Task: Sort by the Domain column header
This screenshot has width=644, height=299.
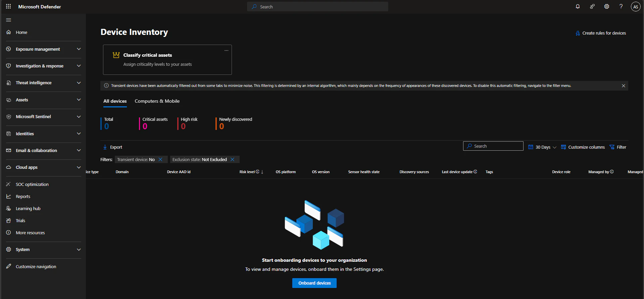Action: [x=122, y=172]
